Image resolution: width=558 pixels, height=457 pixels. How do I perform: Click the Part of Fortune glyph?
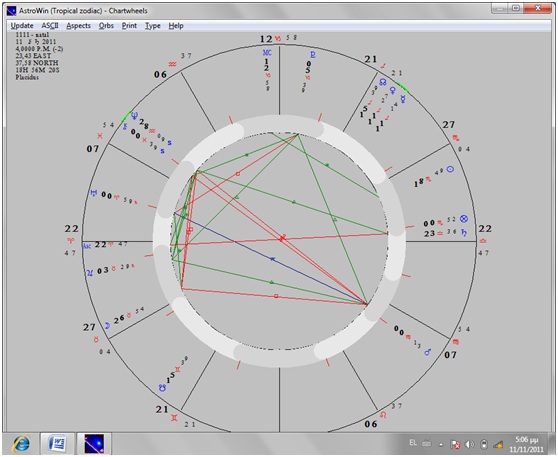pos(463,219)
